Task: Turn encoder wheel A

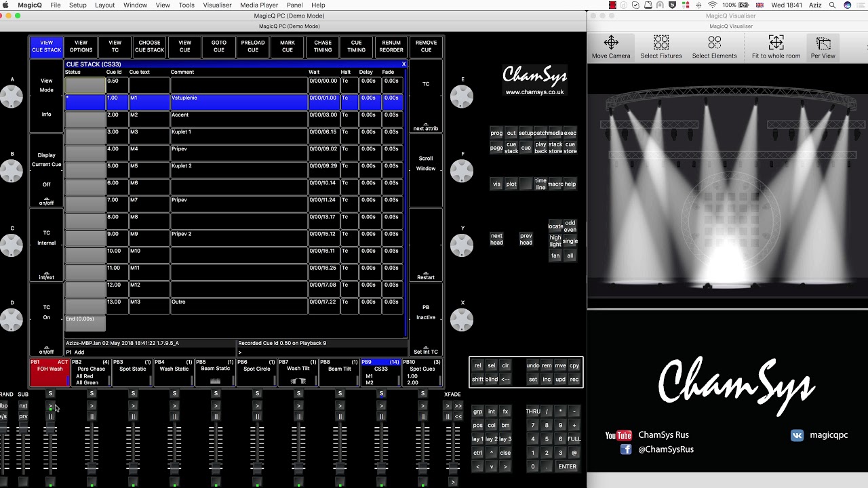Action: coord(12,97)
